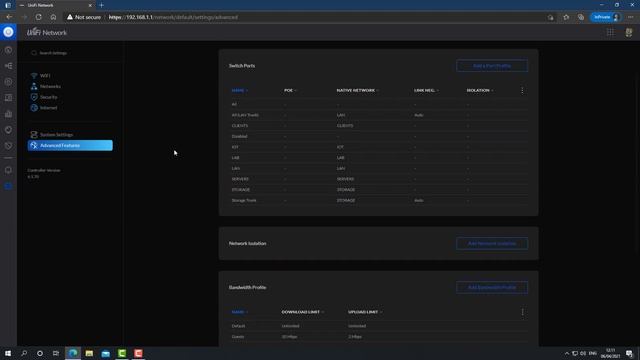Sort by NATIVE NETWORK column
The width and height of the screenshot is (640, 360).
(357, 90)
